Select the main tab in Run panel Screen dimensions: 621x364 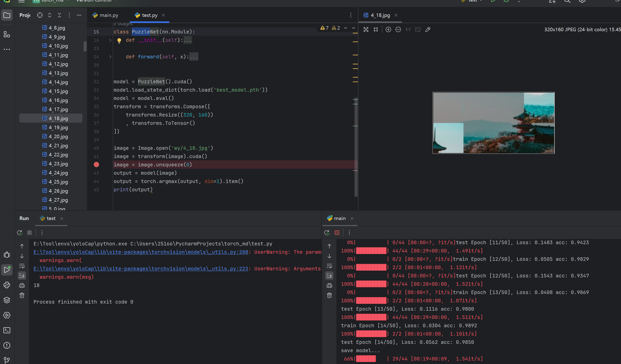pyautogui.click(x=336, y=219)
